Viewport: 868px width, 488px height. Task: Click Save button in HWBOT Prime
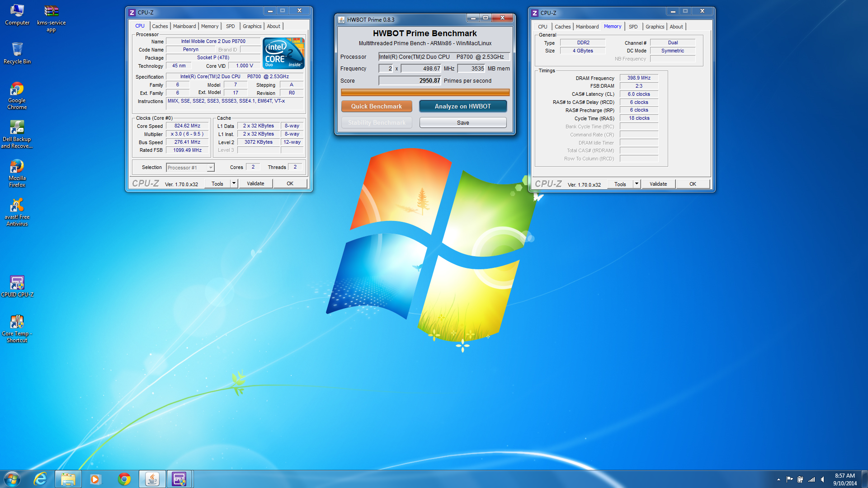(x=463, y=122)
